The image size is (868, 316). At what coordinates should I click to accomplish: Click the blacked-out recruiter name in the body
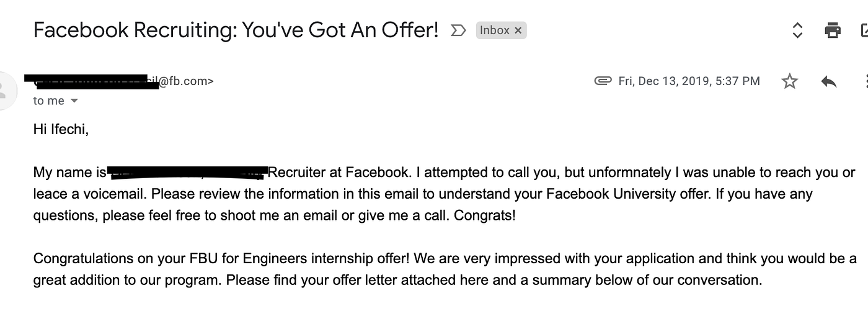pyautogui.click(x=187, y=171)
